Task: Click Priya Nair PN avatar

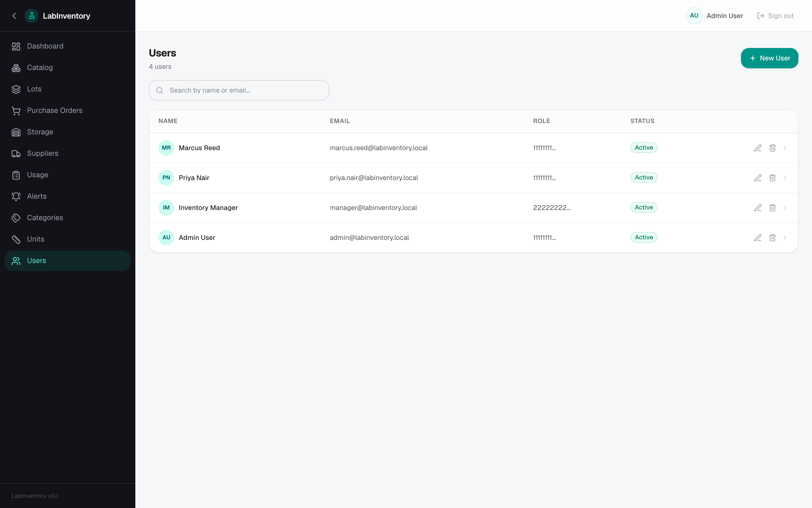Action: pos(166,178)
